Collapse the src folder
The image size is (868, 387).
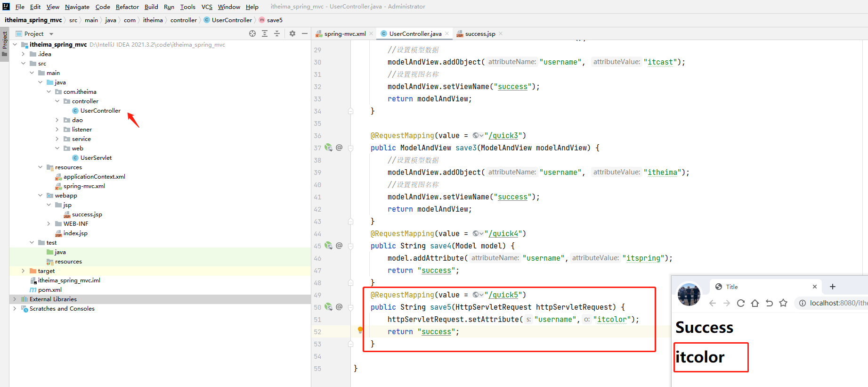click(x=23, y=63)
